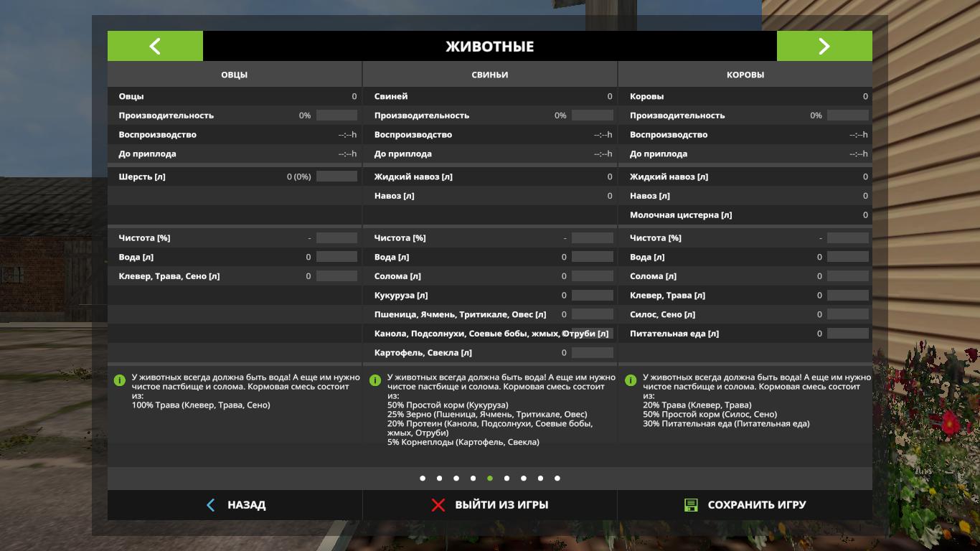The height and width of the screenshot is (551, 980).
Task: Click the cows Производительность progress bar
Action: (x=847, y=116)
